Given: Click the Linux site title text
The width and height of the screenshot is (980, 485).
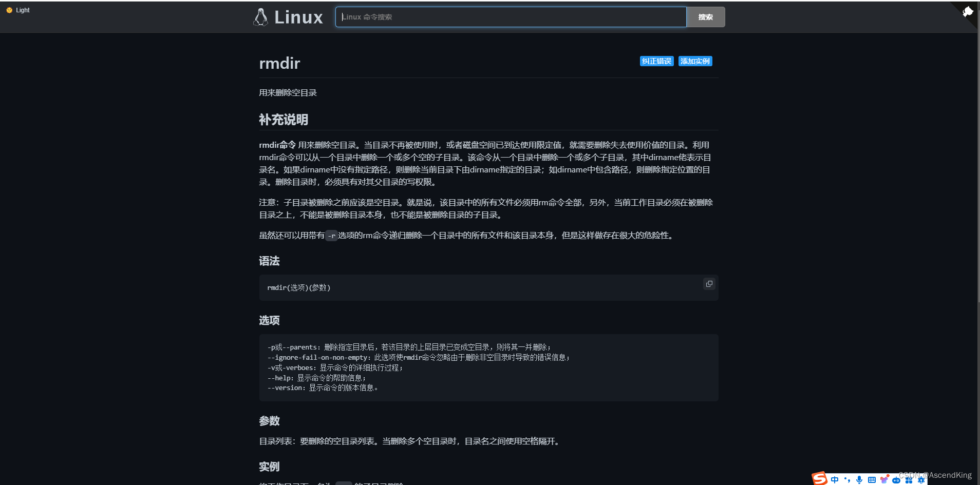Looking at the screenshot, I should tap(298, 17).
